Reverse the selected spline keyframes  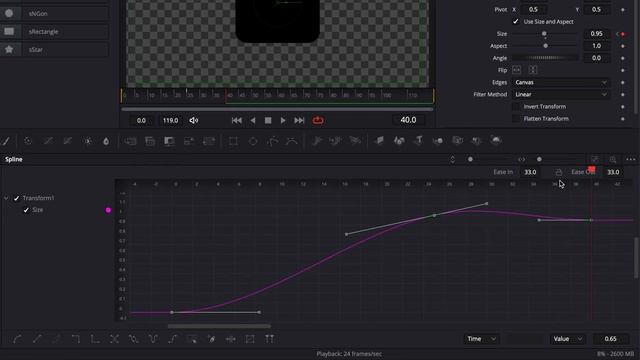tap(114, 339)
